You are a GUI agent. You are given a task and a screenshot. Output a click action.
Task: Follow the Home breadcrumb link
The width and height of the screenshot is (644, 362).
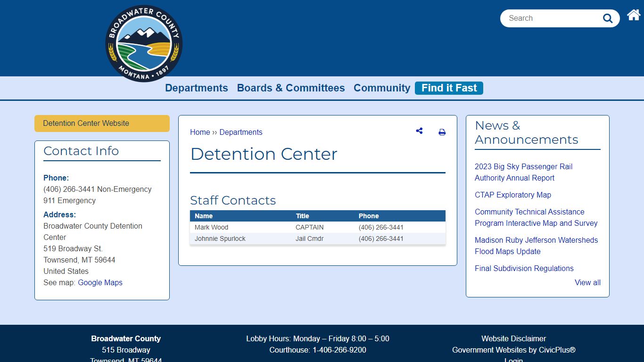tap(200, 132)
